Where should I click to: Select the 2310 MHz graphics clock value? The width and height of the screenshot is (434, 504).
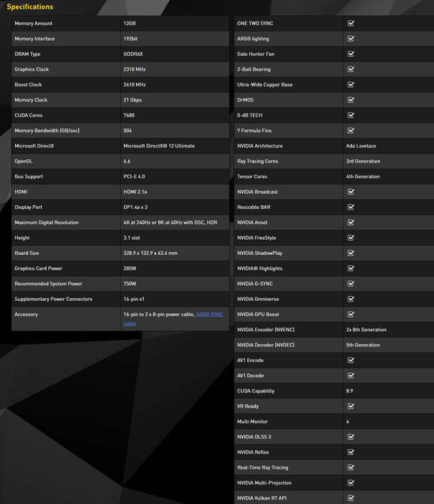[135, 69]
